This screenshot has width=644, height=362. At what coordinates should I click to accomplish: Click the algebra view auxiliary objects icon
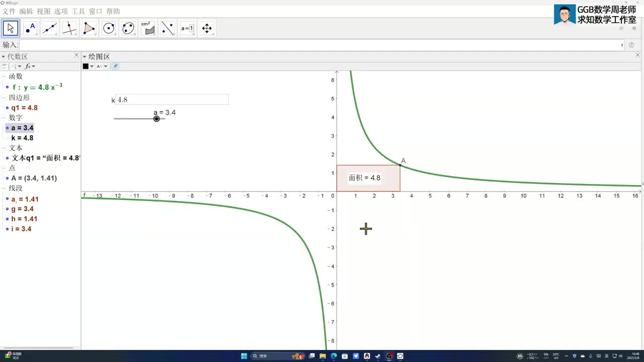pyautogui.click(x=5, y=66)
